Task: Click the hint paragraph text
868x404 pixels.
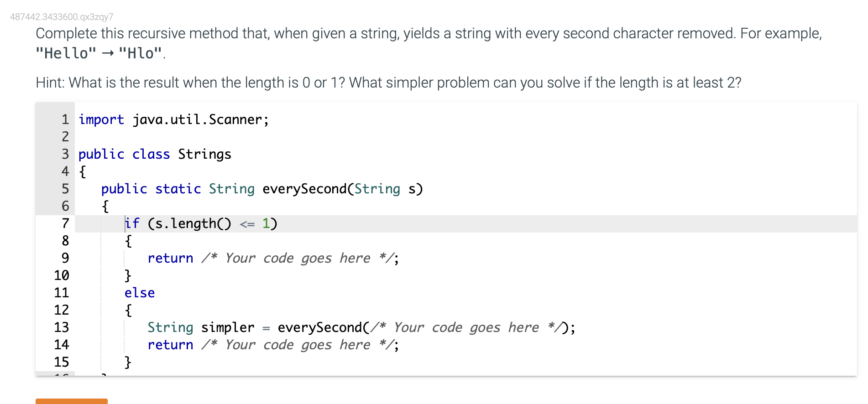Action: (388, 83)
